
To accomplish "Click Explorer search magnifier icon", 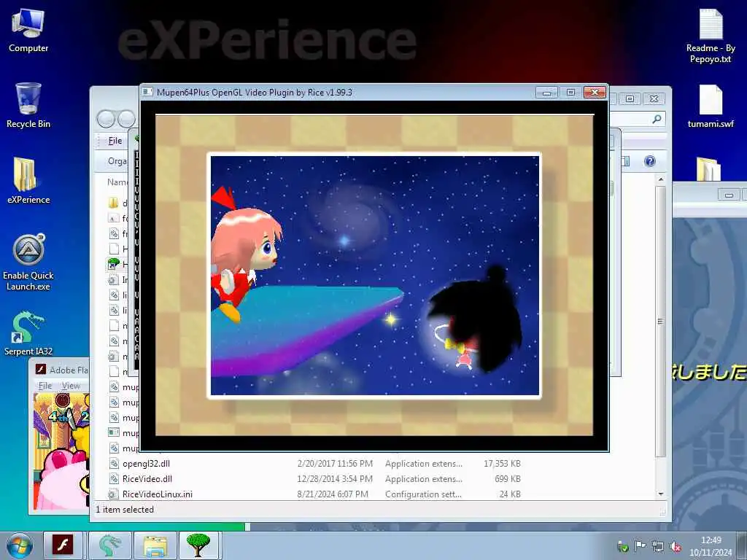I will pyautogui.click(x=657, y=119).
